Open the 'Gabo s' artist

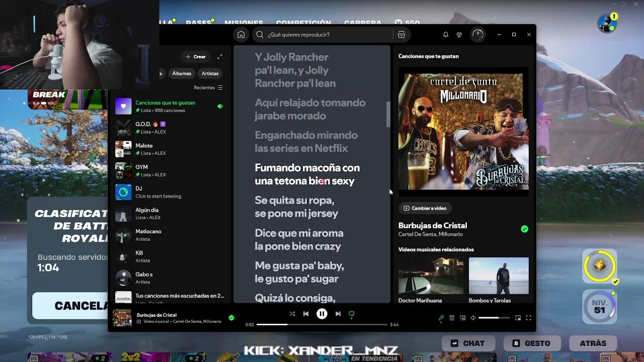[170, 278]
